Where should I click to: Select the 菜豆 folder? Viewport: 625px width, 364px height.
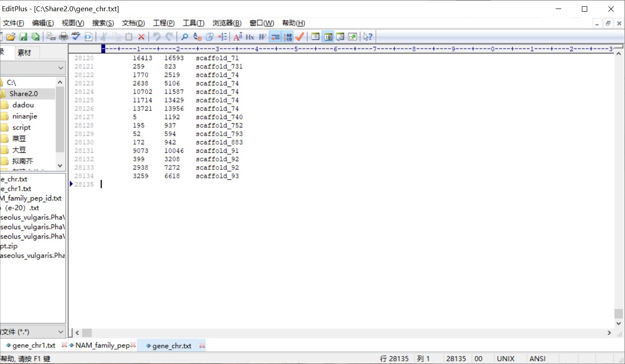point(19,139)
